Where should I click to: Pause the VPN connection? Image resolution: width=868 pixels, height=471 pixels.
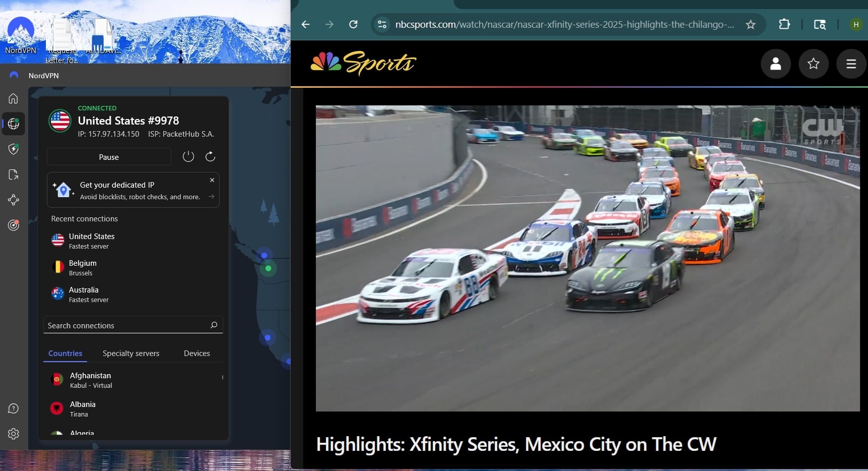109,157
